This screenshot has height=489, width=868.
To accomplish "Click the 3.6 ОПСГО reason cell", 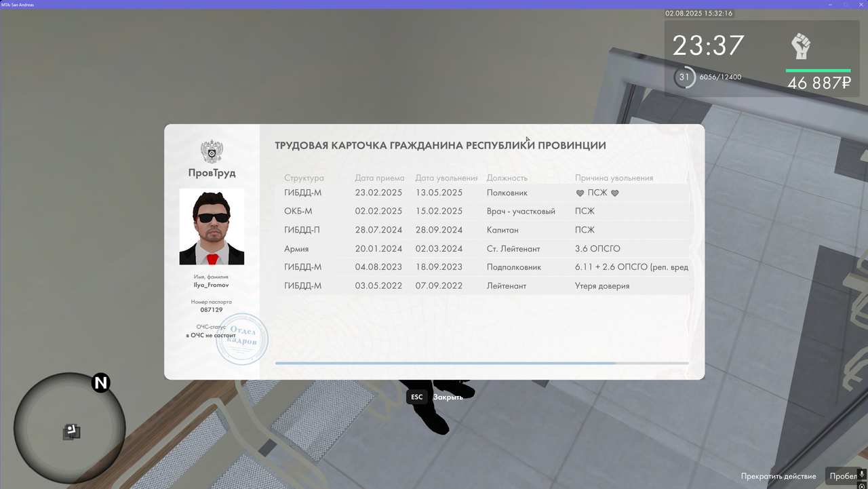I will tap(597, 249).
